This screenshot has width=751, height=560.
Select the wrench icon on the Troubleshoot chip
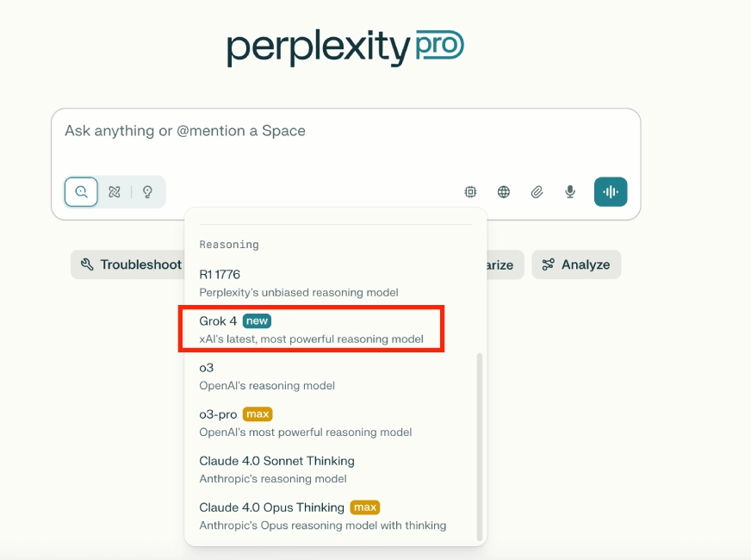(87, 264)
